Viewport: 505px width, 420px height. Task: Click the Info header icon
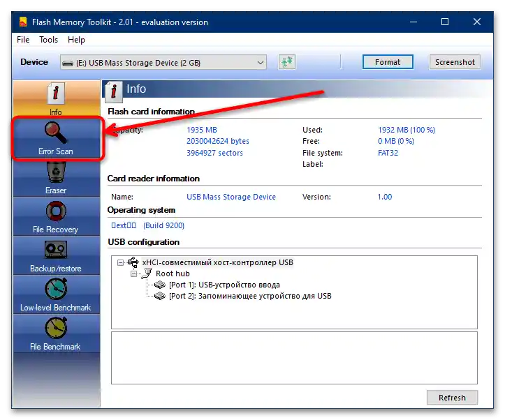113,91
